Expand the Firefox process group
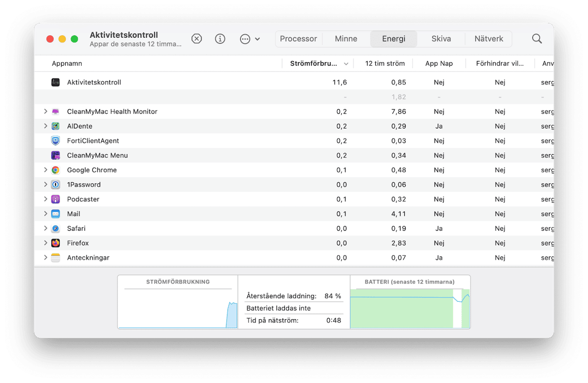The width and height of the screenshot is (588, 383). tap(45, 243)
